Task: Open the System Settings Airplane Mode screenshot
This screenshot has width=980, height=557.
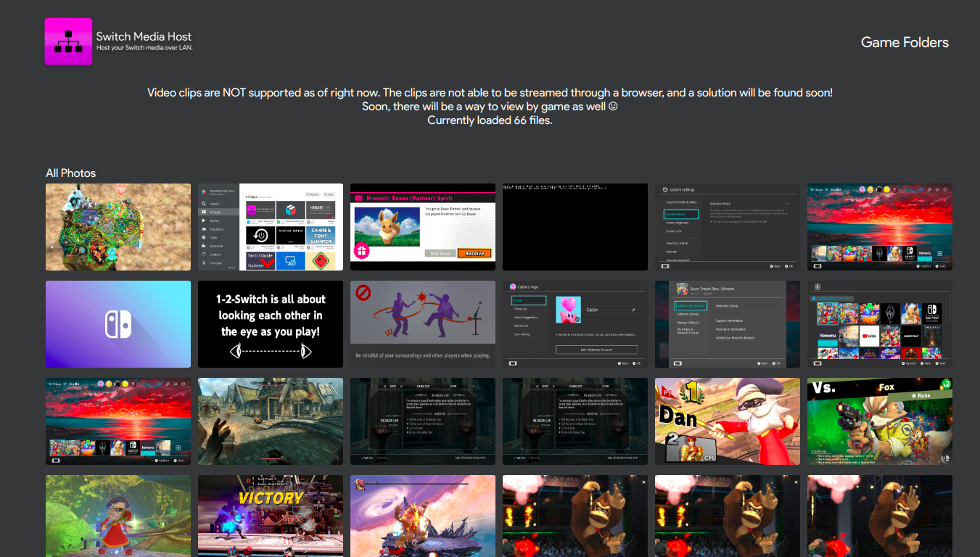Action: click(x=728, y=227)
